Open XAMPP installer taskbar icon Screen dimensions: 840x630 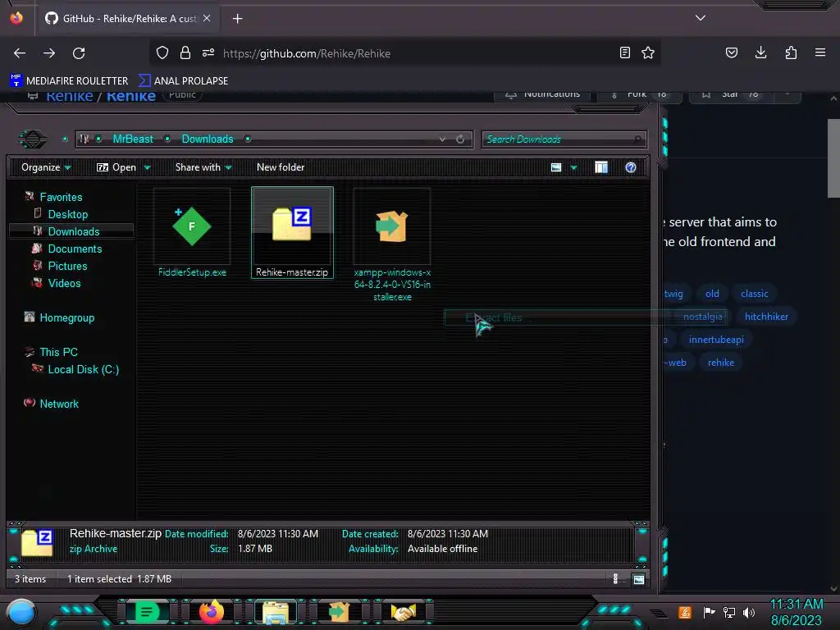click(339, 612)
